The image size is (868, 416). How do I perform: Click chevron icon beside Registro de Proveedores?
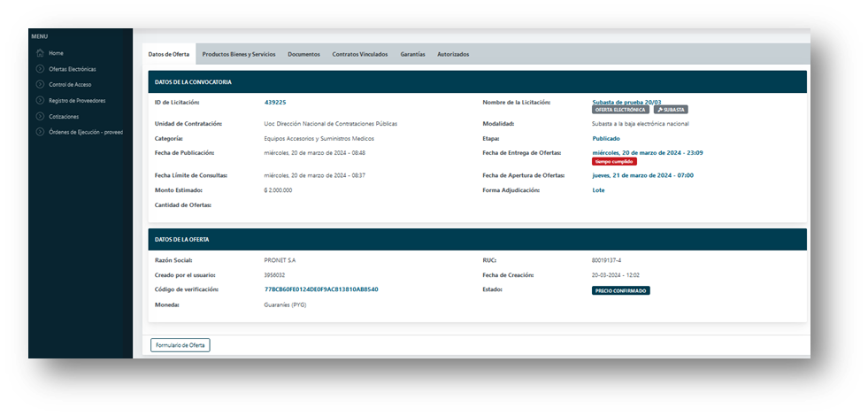tap(39, 101)
